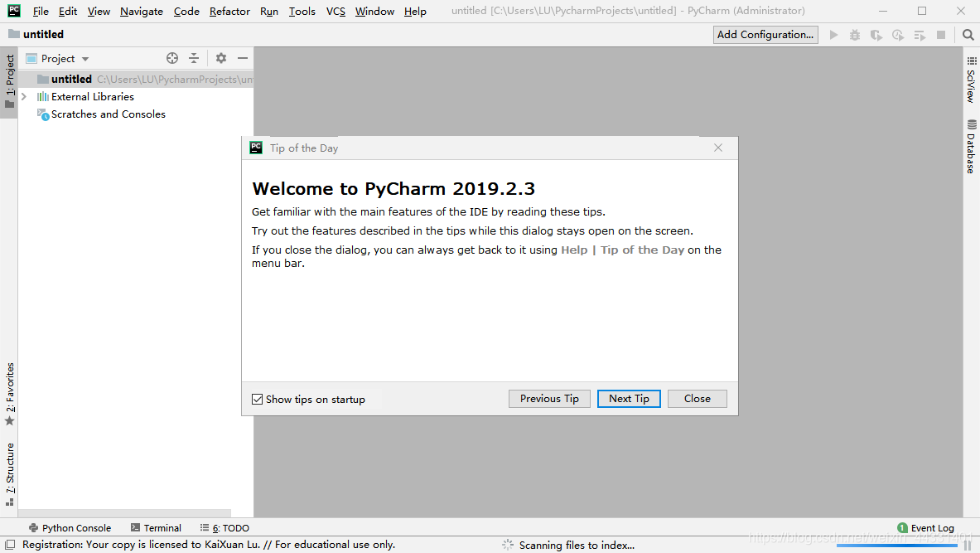
Task: Select the untitled project root item
Action: [x=136, y=79]
